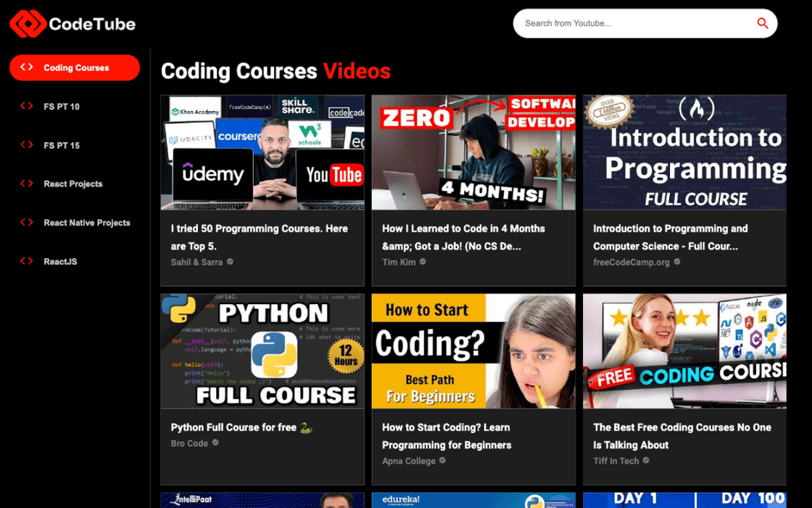
Task: Click the red search magnifier icon
Action: [762, 23]
